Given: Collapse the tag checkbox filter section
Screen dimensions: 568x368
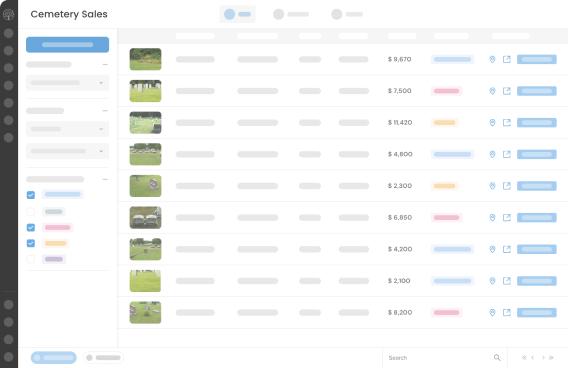Looking at the screenshot, I should 105,179.
